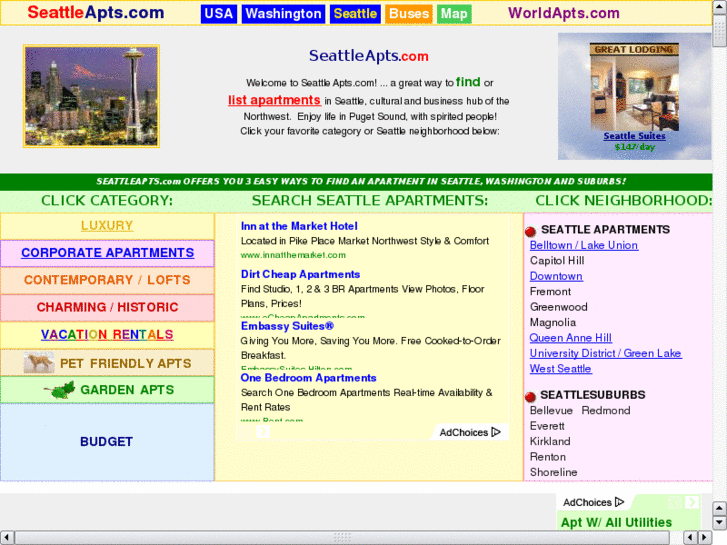
Task: Select the GARDEN APTS category
Action: coord(128,390)
